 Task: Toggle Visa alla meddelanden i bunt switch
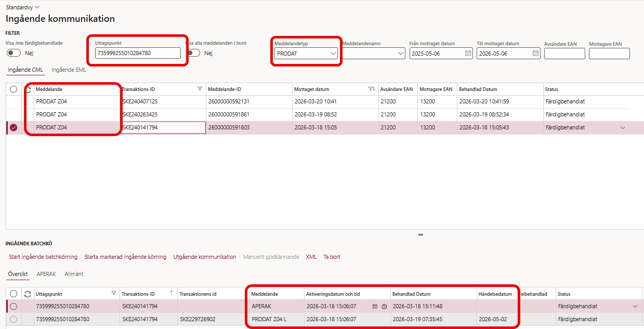pyautogui.click(x=194, y=53)
